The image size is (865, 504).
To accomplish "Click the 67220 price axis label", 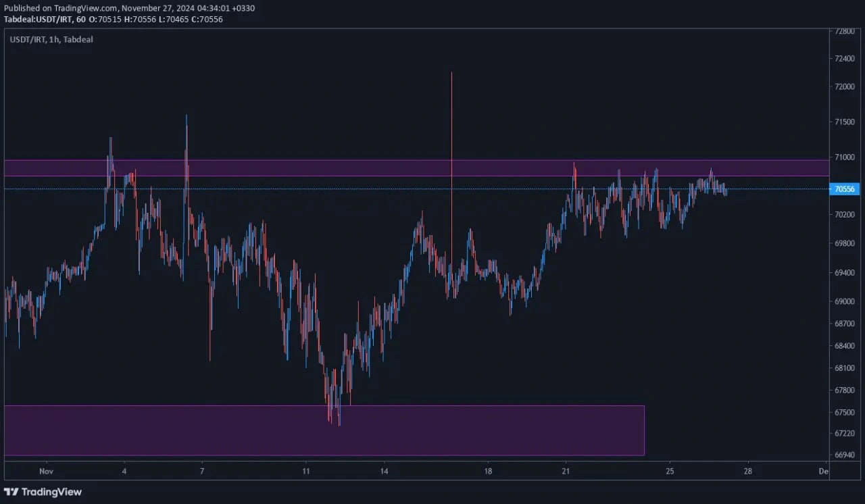I will pos(845,434).
